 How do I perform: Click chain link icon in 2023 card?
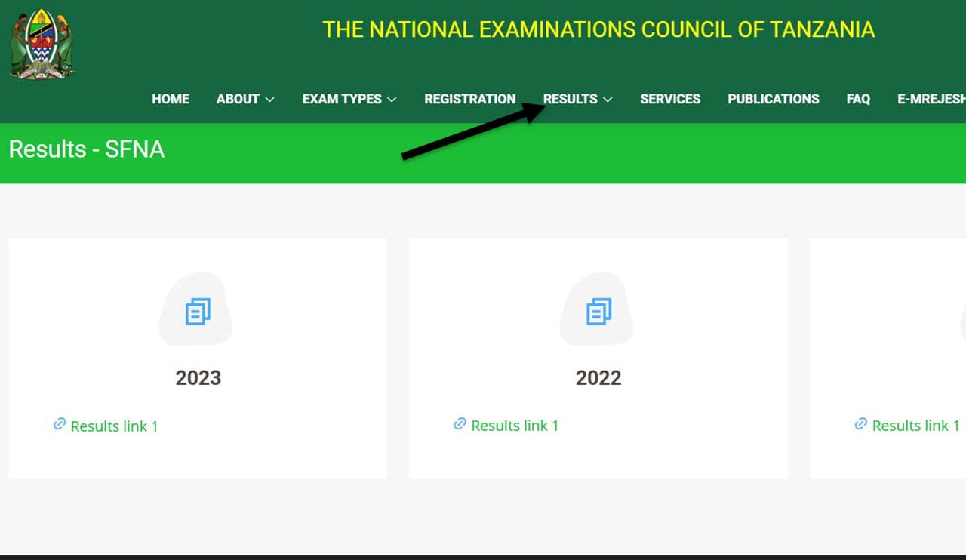pos(59,425)
